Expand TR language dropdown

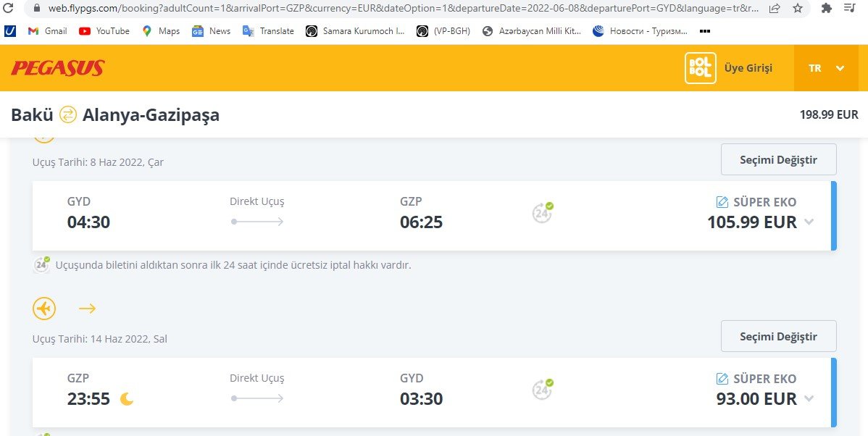coord(826,68)
